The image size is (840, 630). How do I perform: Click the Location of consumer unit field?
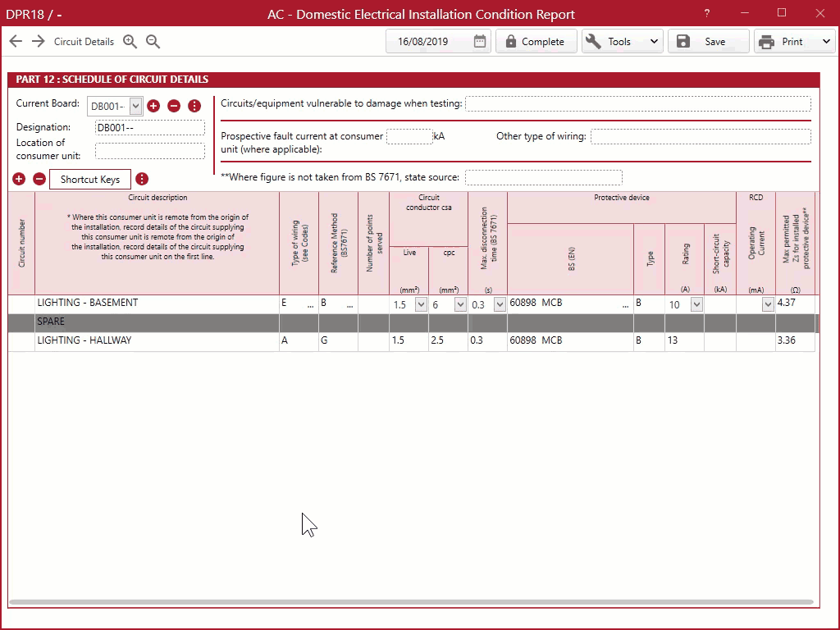coord(150,151)
